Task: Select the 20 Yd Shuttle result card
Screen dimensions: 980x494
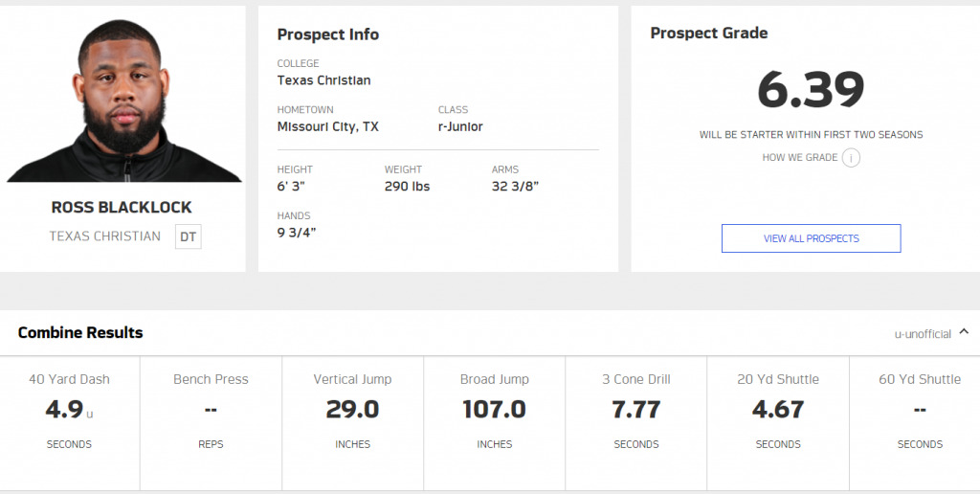Action: coord(778,423)
